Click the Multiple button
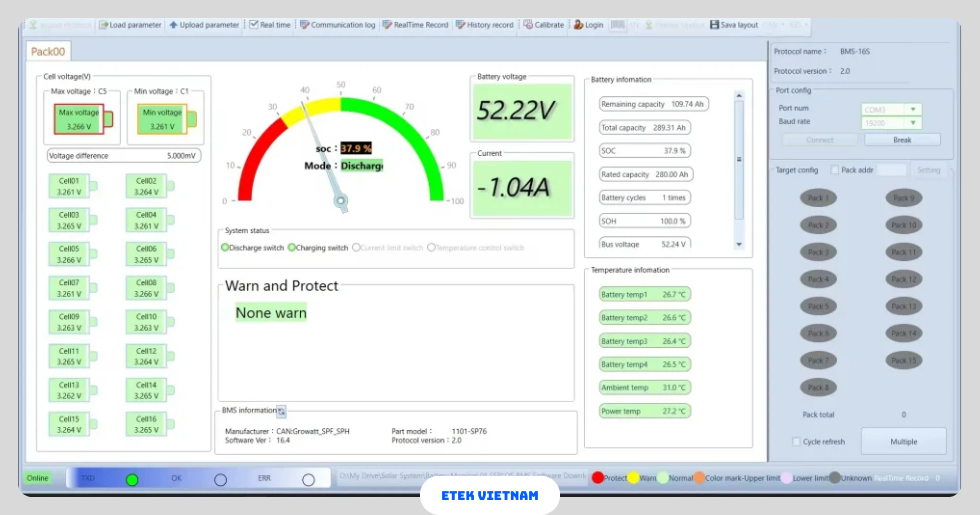This screenshot has height=515, width=980. pyautogui.click(x=903, y=441)
